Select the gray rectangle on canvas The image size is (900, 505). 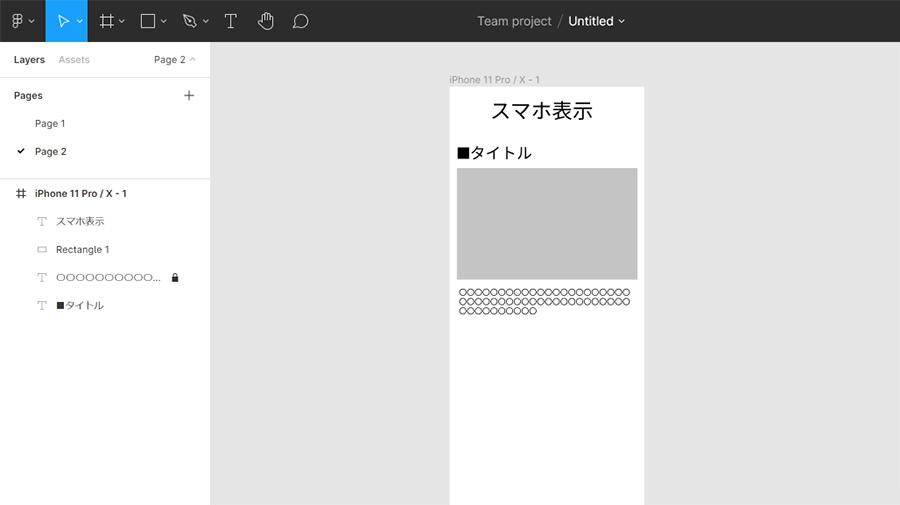point(547,224)
